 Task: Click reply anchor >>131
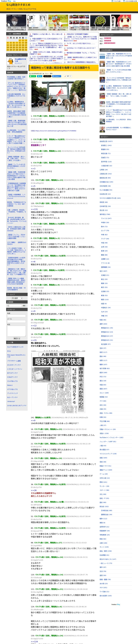pos(34,209)
